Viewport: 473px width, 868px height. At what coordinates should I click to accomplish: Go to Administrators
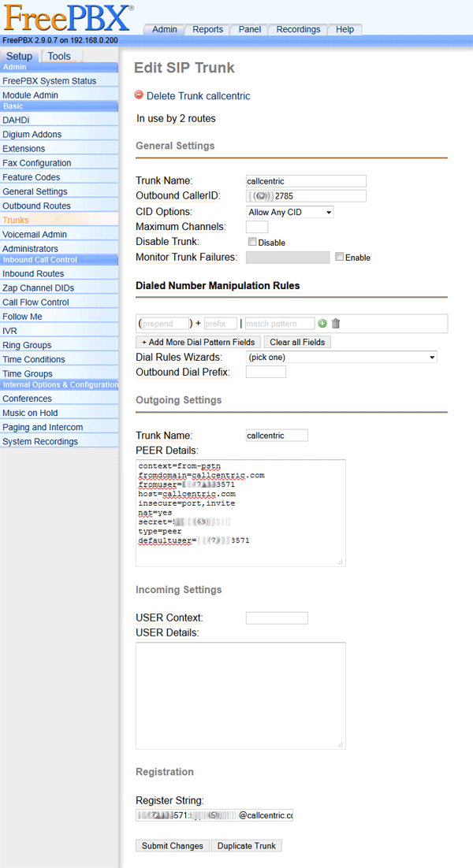58,249
